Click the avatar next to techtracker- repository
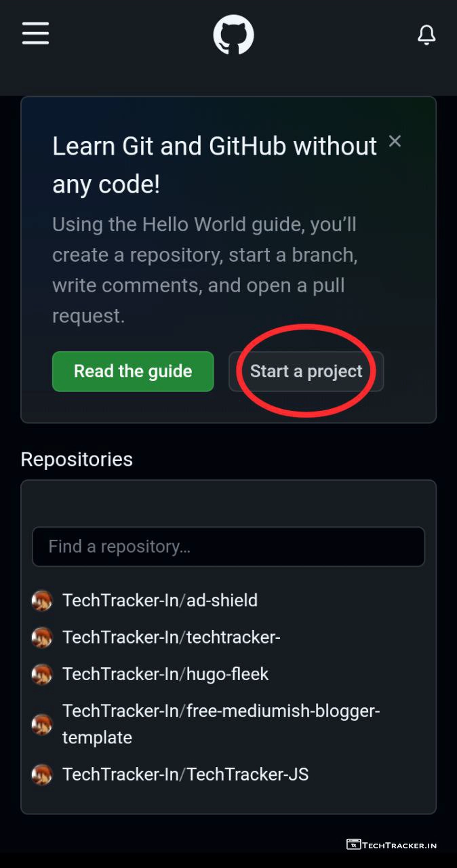457x868 pixels. coord(42,637)
